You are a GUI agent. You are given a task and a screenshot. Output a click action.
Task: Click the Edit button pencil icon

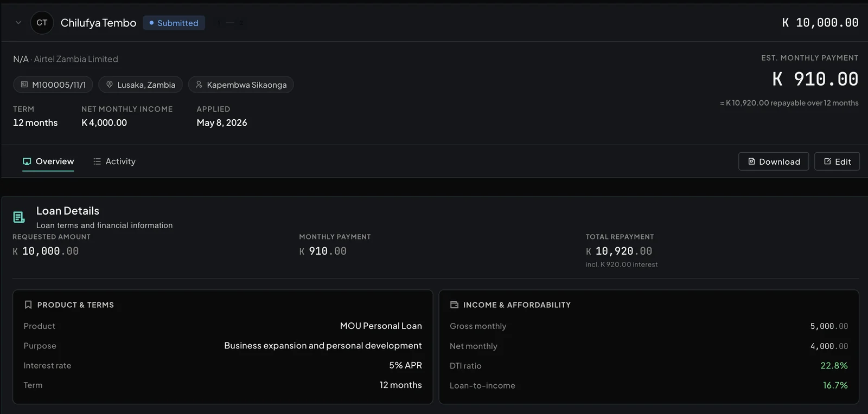point(827,161)
